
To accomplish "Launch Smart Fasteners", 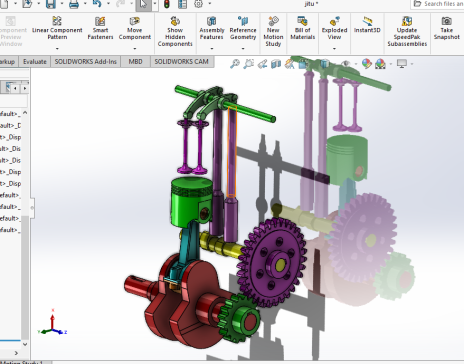I will click(x=100, y=28).
